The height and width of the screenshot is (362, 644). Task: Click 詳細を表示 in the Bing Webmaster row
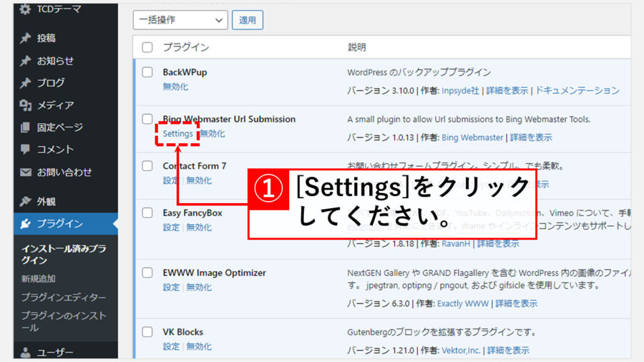[x=531, y=138]
